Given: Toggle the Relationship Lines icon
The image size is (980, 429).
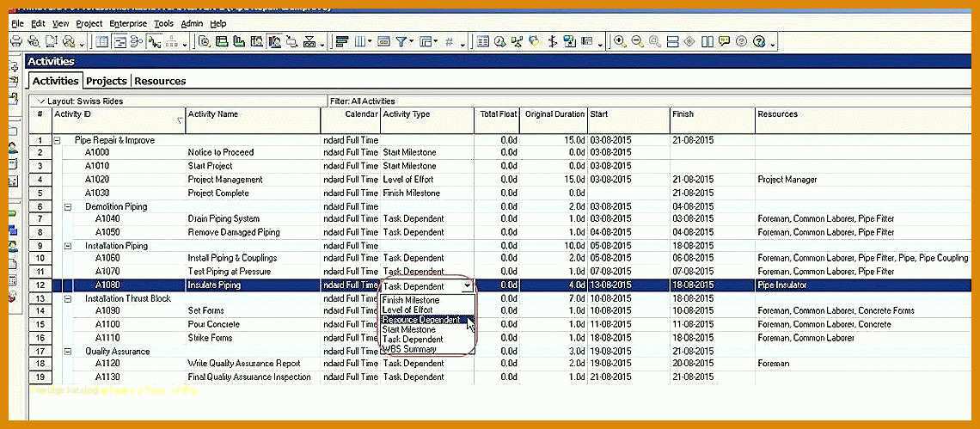Looking at the screenshot, I should tap(154, 41).
